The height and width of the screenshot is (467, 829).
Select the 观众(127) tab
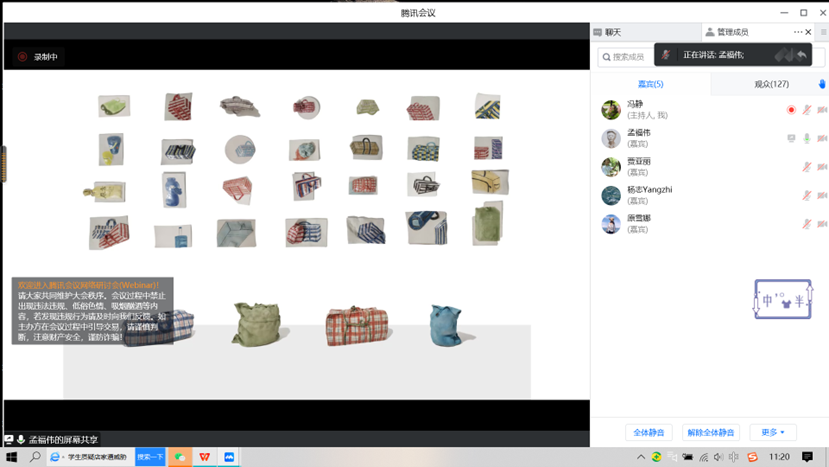tap(771, 84)
